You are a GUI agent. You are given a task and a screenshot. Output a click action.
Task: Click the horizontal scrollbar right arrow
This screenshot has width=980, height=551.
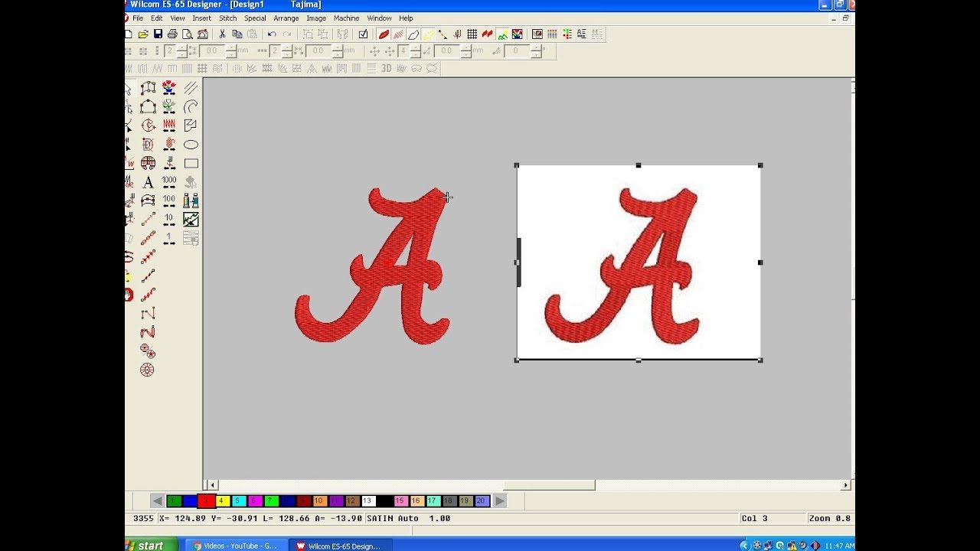846,485
